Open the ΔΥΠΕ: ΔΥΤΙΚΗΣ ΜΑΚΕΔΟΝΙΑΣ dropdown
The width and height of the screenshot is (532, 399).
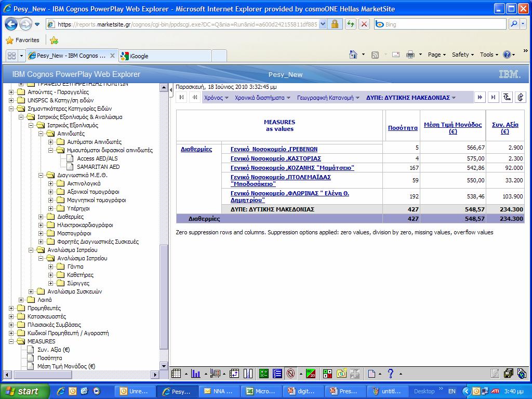pyautogui.click(x=410, y=98)
